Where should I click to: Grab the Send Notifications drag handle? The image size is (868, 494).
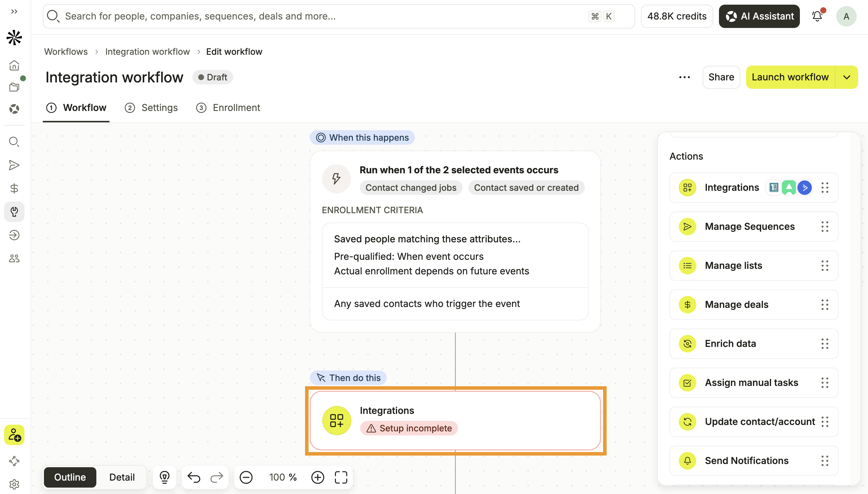825,461
